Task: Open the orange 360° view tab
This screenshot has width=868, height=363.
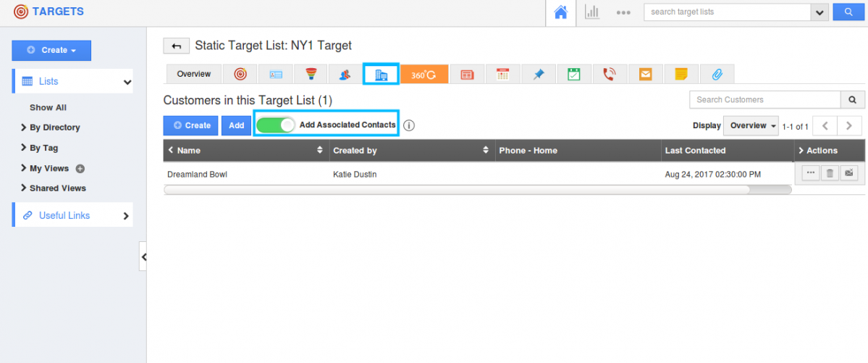Action: click(x=424, y=74)
